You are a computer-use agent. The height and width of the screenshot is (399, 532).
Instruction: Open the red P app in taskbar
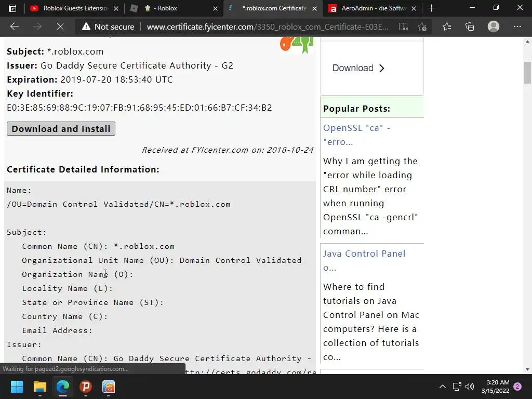pos(86,387)
